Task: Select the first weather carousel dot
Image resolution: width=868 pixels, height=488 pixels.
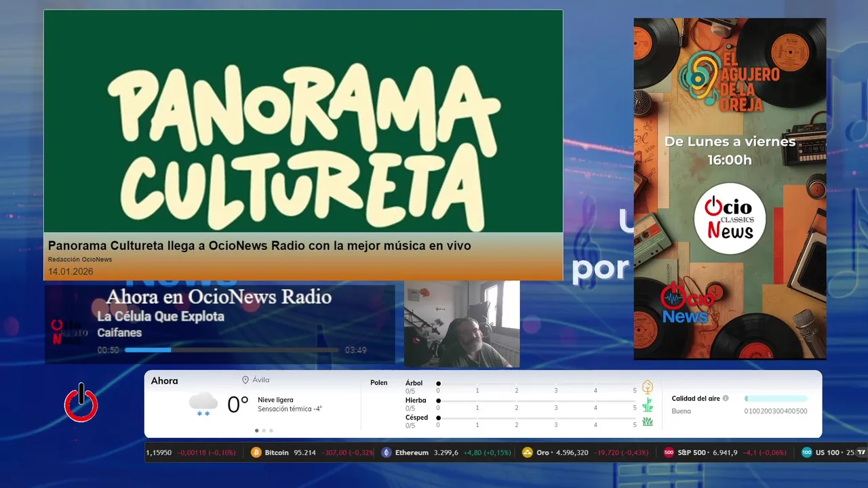Action: [x=256, y=430]
